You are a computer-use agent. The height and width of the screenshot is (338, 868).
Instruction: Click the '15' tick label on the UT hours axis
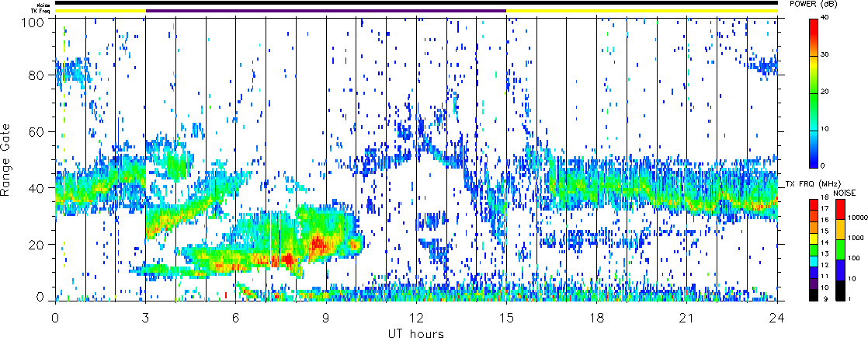(x=506, y=318)
